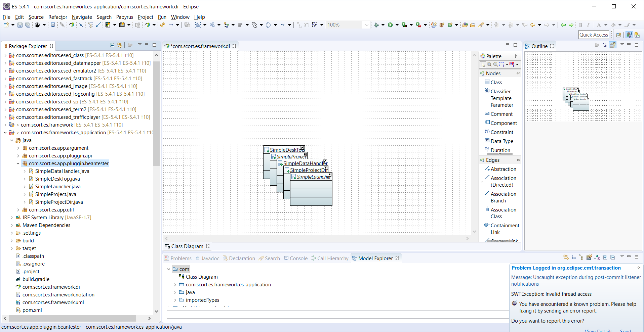The image size is (644, 332).
Task: Click the Zoom Out tool in Palette
Action: (495, 64)
